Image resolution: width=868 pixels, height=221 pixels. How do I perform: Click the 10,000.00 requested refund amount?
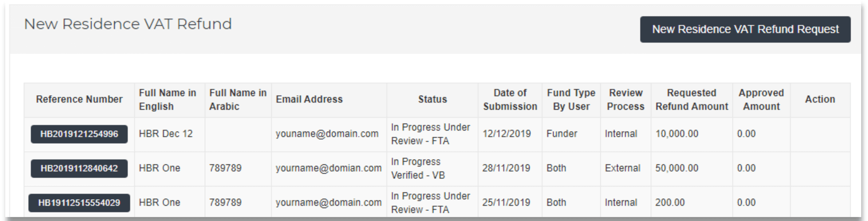point(677,134)
